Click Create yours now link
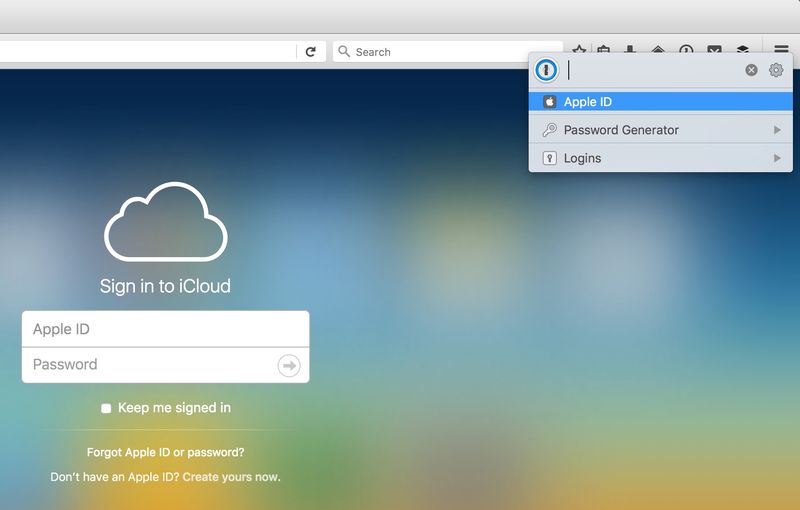800x510 pixels. coord(232,477)
